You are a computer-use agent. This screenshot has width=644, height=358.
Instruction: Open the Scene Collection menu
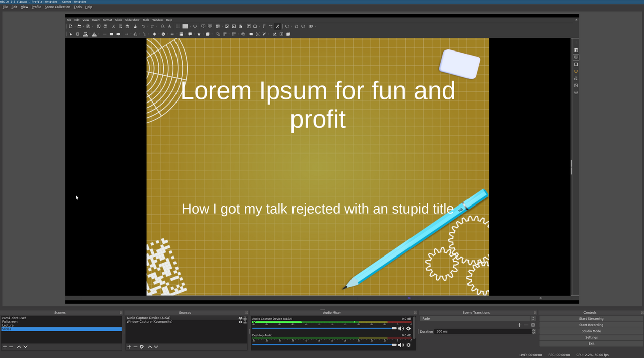(x=57, y=7)
